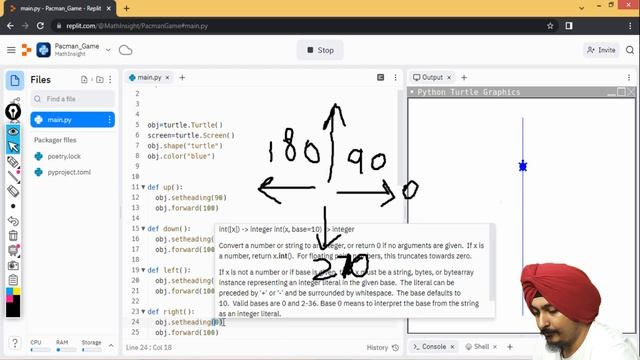Create a new folder in Files panel
The height and width of the screenshot is (360, 640).
coord(100,80)
